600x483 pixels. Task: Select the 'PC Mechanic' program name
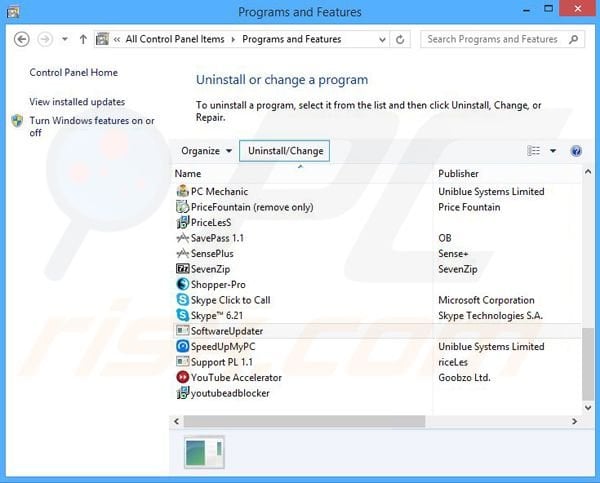tap(219, 191)
